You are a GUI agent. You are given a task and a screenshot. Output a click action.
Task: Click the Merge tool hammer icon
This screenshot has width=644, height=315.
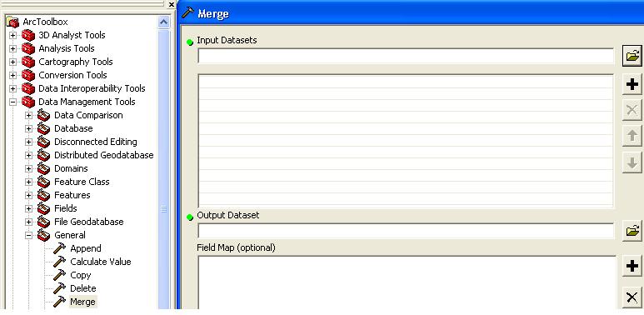[59, 302]
